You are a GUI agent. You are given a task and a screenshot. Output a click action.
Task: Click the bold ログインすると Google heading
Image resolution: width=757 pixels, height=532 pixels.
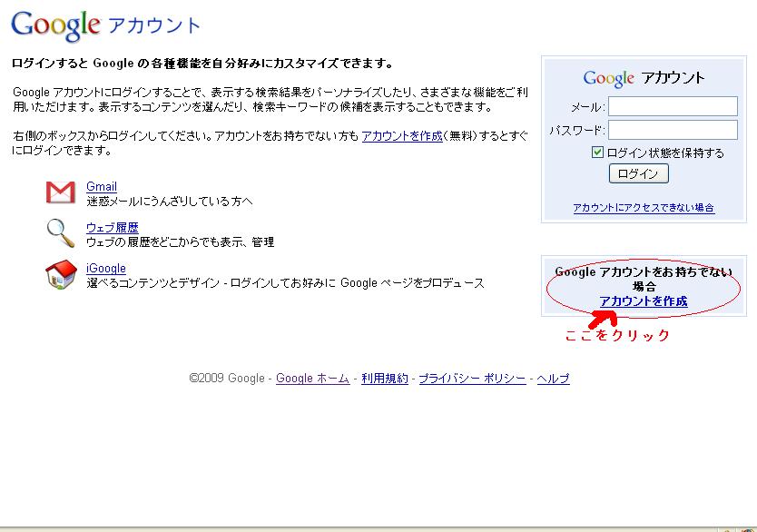click(x=202, y=64)
